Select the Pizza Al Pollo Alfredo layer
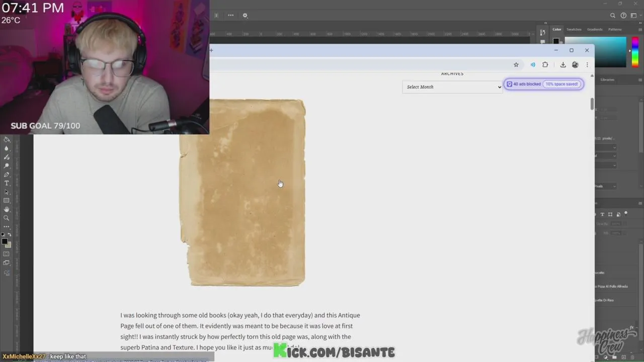644x362 pixels. 611,286
